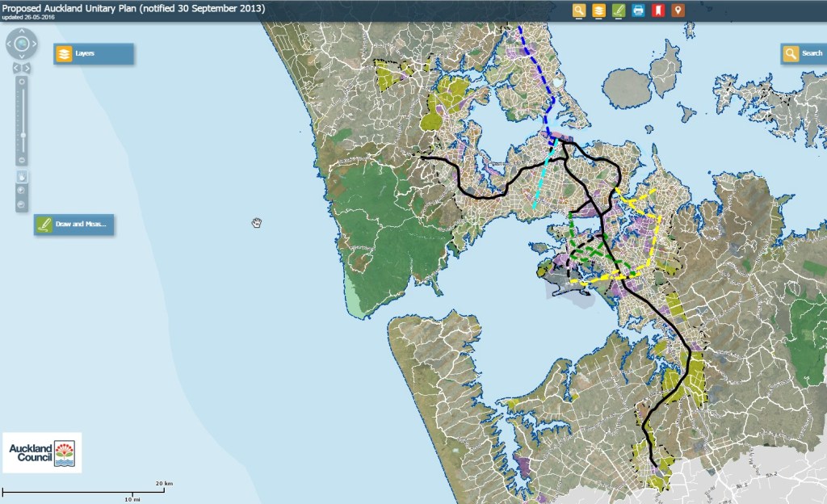Open the Search tool in top toolbar
Screen dimensions: 827x504
tap(579, 10)
